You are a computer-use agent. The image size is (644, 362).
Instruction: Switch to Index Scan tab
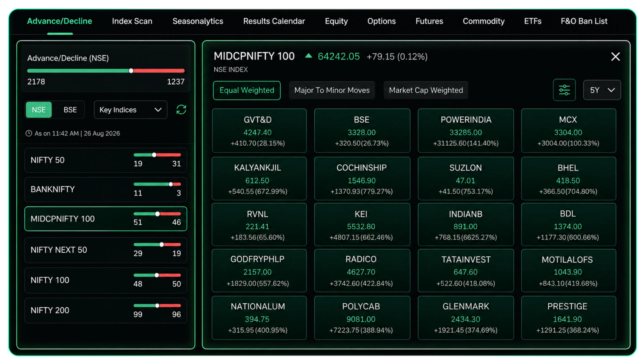pyautogui.click(x=132, y=21)
